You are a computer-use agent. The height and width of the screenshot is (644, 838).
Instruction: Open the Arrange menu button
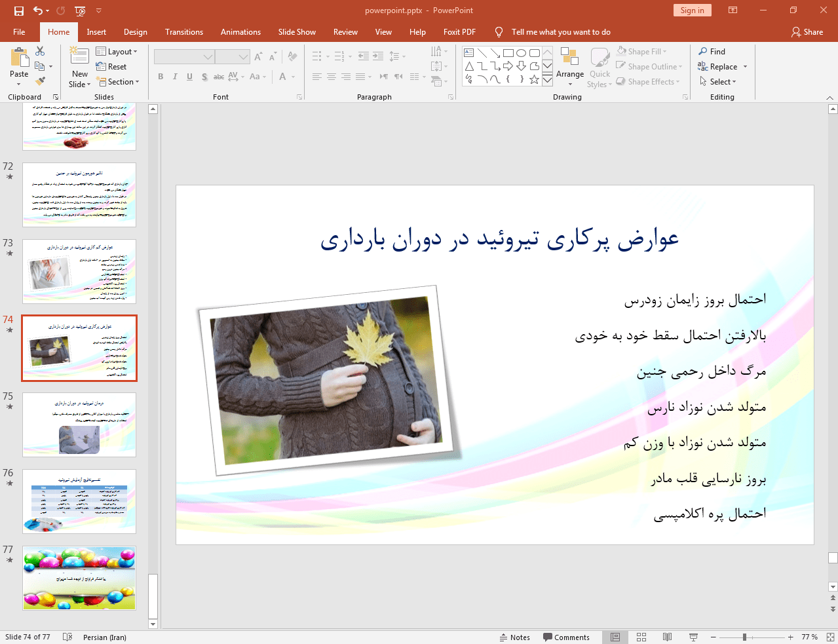coord(570,66)
